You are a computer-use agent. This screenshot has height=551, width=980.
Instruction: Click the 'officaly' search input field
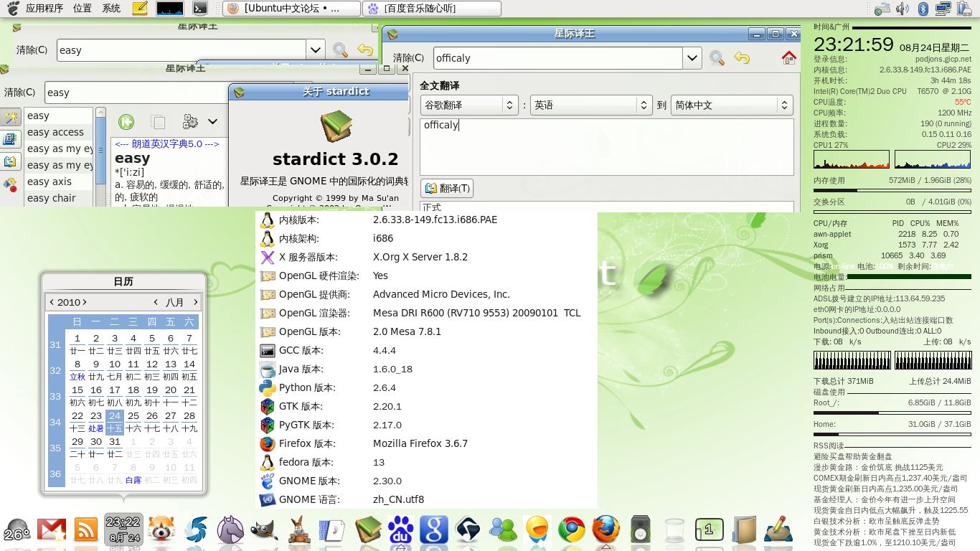pyautogui.click(x=559, y=58)
